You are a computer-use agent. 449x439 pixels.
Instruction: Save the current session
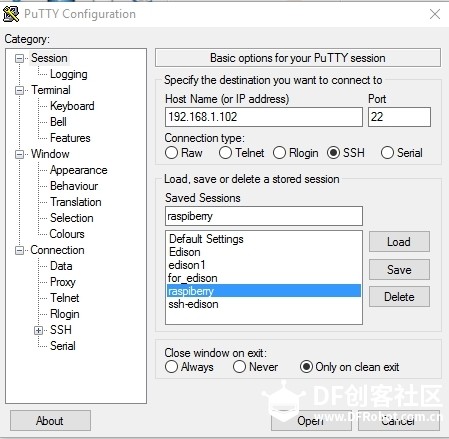coord(399,269)
